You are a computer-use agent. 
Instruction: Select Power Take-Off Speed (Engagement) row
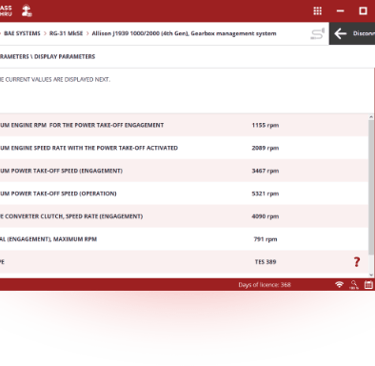(184, 171)
